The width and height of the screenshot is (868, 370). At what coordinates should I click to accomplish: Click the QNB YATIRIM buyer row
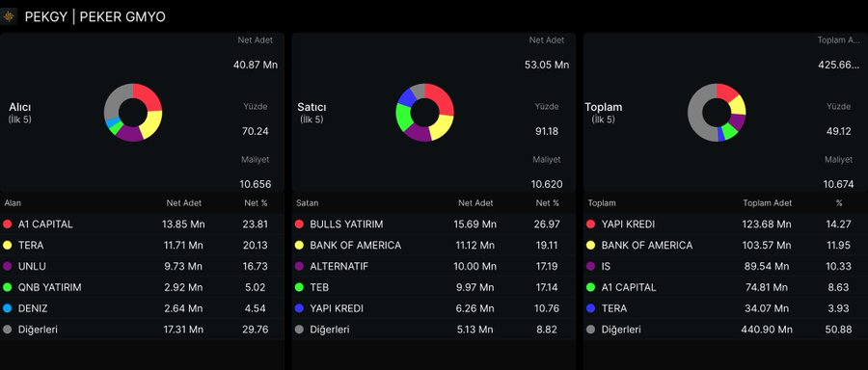pyautogui.click(x=143, y=287)
